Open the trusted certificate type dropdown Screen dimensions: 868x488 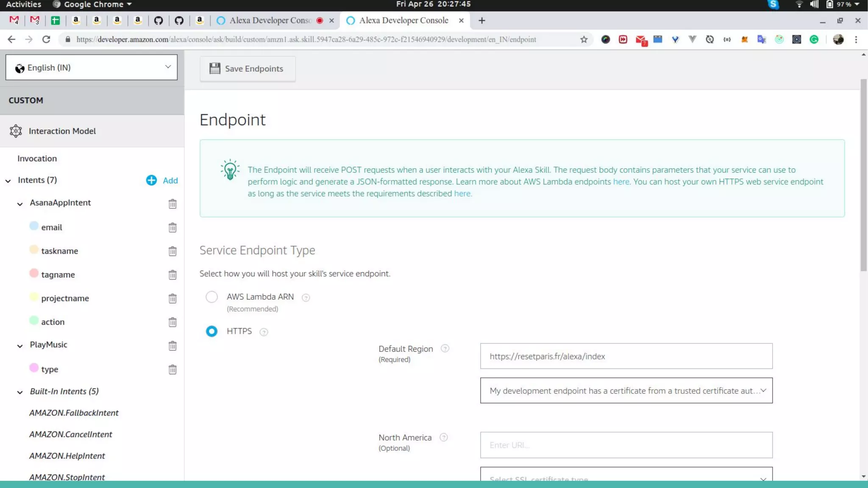point(626,391)
